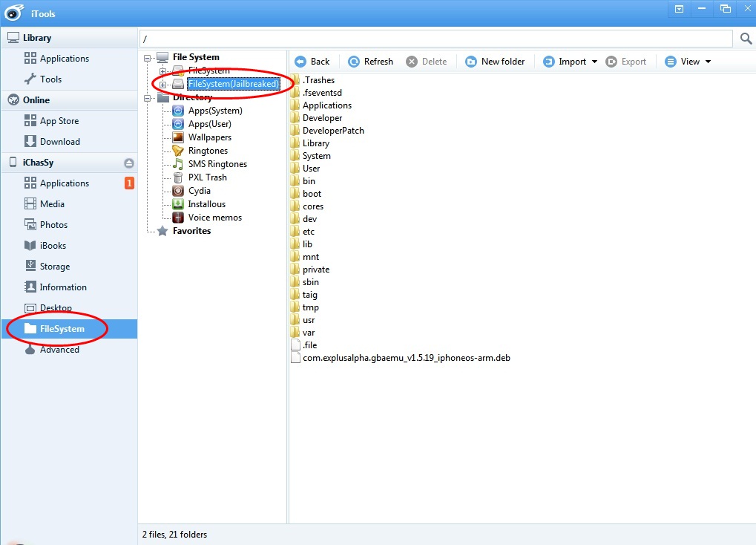Collapse the Directory tree node
756x545 pixels.
(x=148, y=98)
